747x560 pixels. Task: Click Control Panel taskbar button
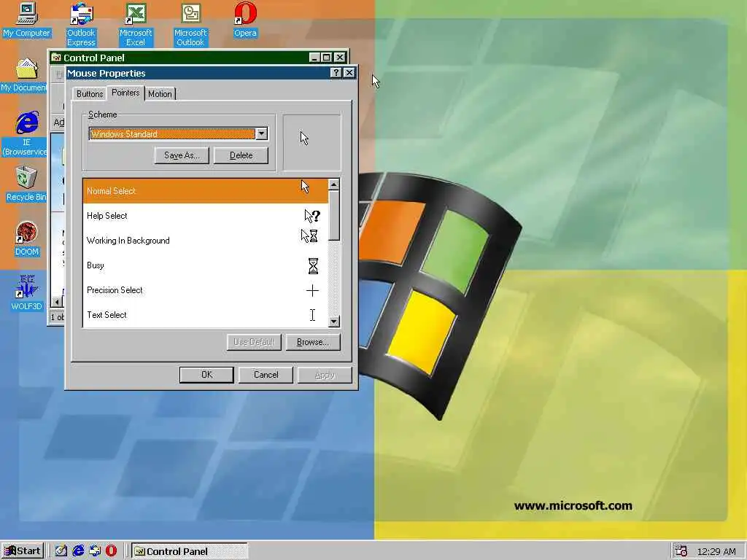coord(189,551)
